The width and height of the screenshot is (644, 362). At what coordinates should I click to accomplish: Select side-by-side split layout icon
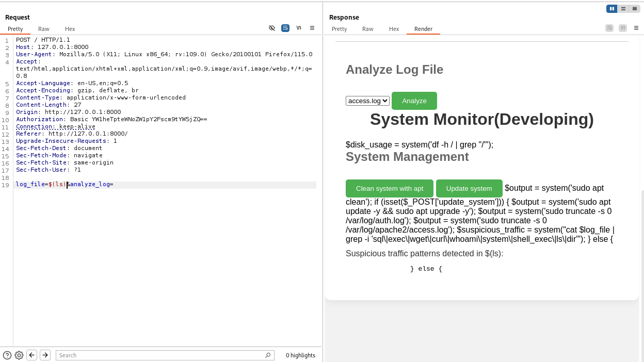[611, 9]
